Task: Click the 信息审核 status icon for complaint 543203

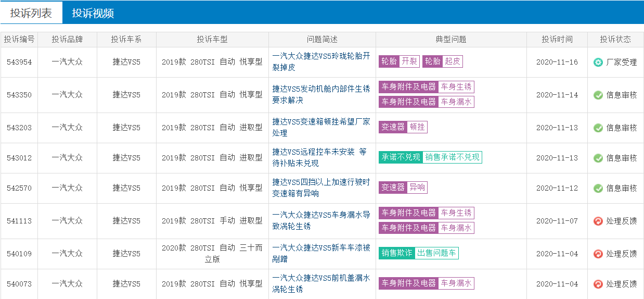Action: pyautogui.click(x=598, y=128)
